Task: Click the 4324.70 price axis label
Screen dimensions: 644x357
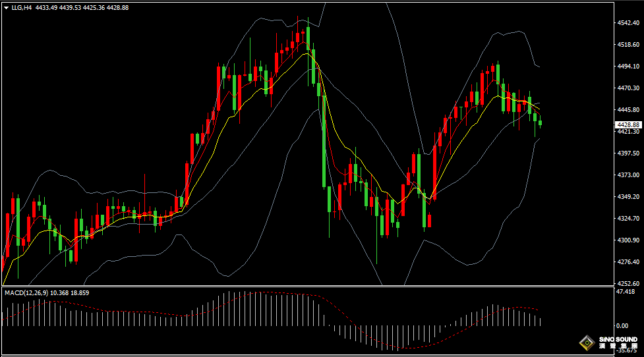Action: (628, 218)
